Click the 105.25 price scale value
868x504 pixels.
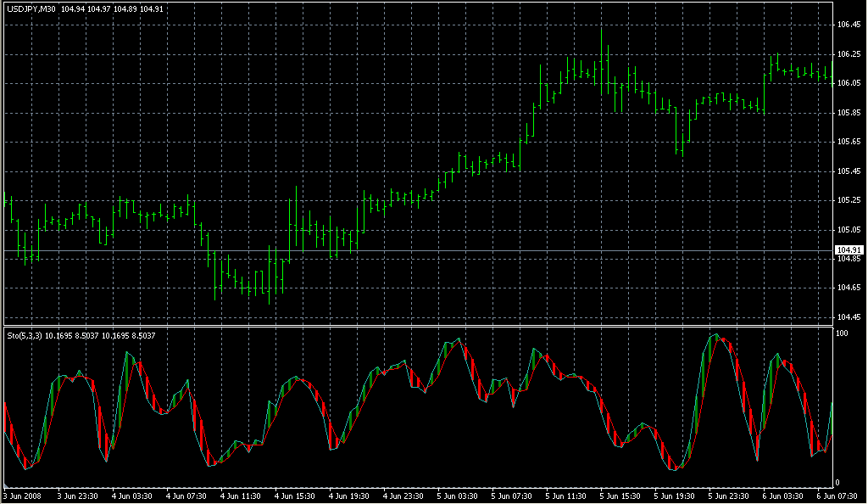pos(849,200)
